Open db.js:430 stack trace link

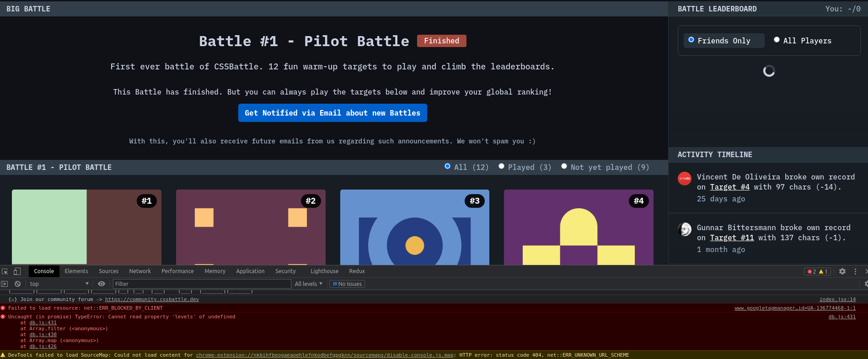(x=43, y=335)
